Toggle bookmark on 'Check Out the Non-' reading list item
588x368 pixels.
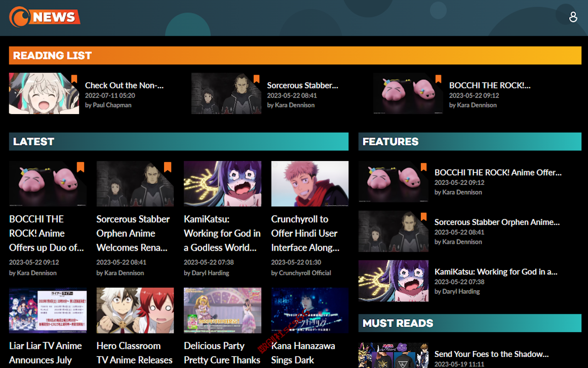[74, 79]
